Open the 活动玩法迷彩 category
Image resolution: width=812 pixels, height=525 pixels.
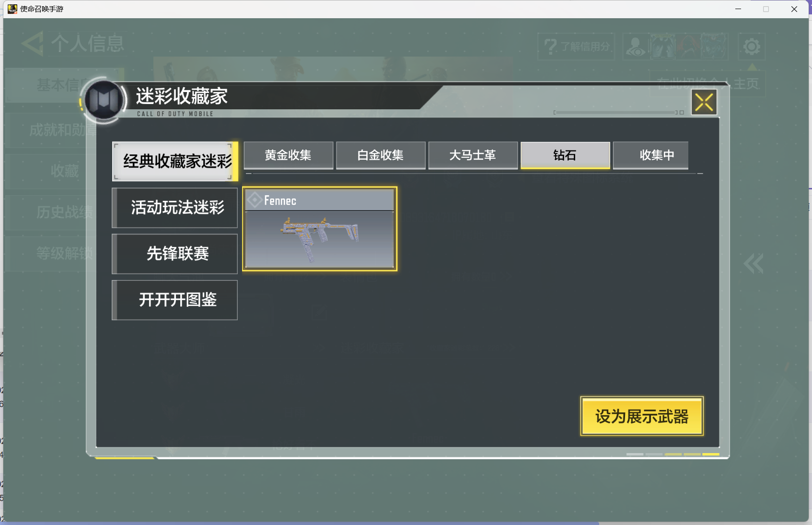point(175,208)
